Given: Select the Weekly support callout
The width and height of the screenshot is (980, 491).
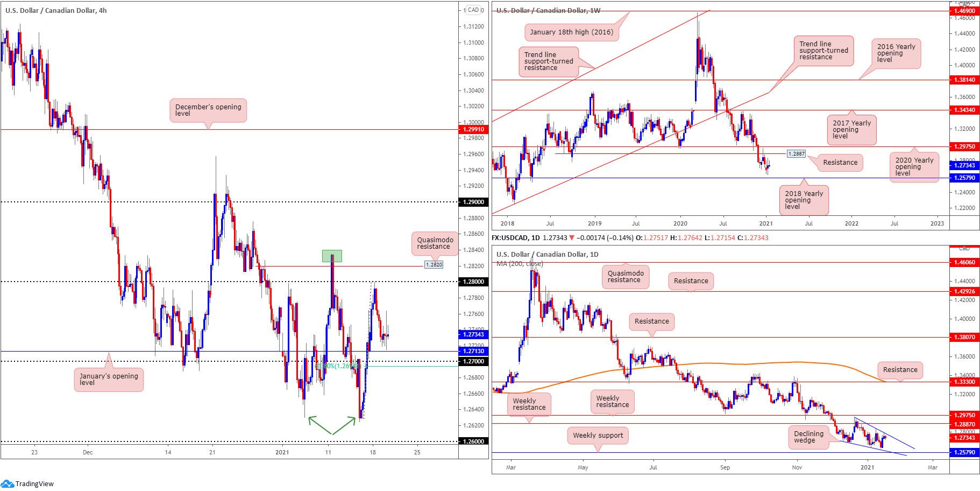Looking at the screenshot, I should pos(598,436).
